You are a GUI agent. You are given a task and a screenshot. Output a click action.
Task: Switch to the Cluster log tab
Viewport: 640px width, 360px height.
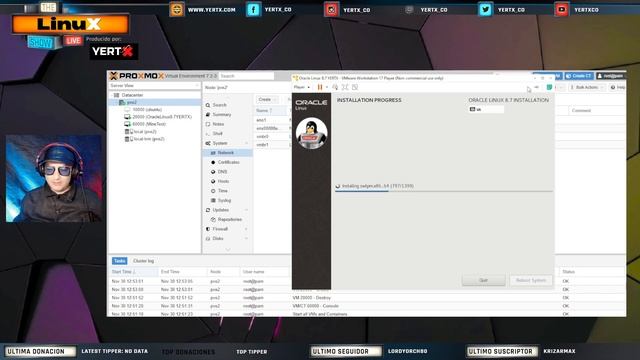143,261
